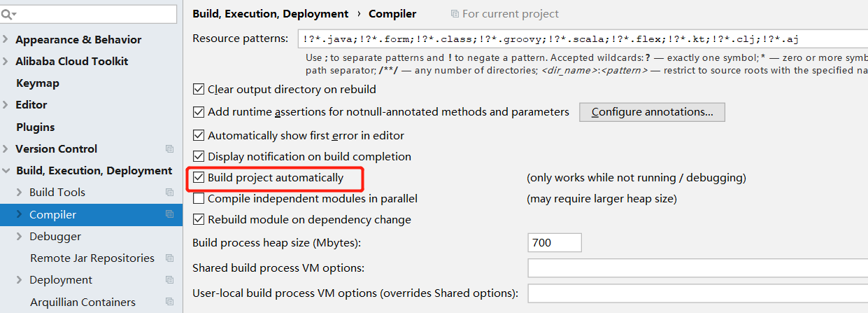This screenshot has height=313, width=868.
Task: Select Plugins in the settings tree
Action: tap(35, 127)
